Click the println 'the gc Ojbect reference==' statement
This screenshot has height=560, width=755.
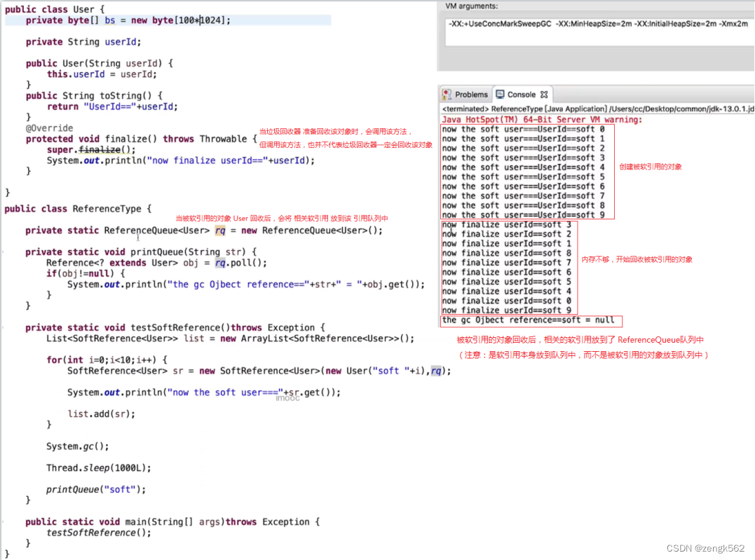pos(246,284)
